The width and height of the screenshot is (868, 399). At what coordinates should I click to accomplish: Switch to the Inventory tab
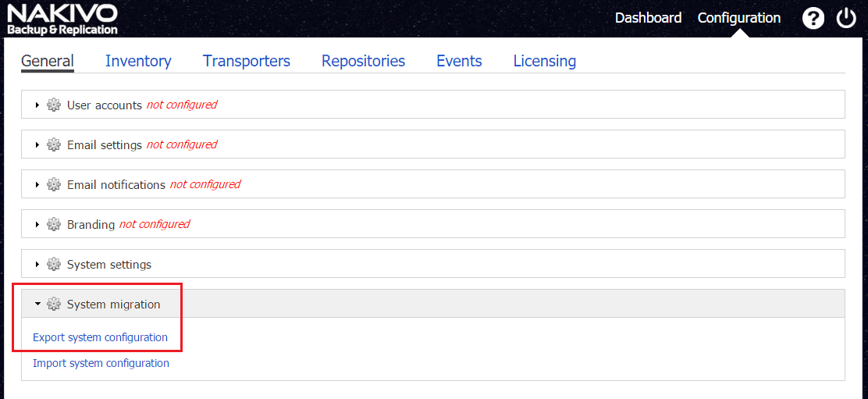[138, 61]
